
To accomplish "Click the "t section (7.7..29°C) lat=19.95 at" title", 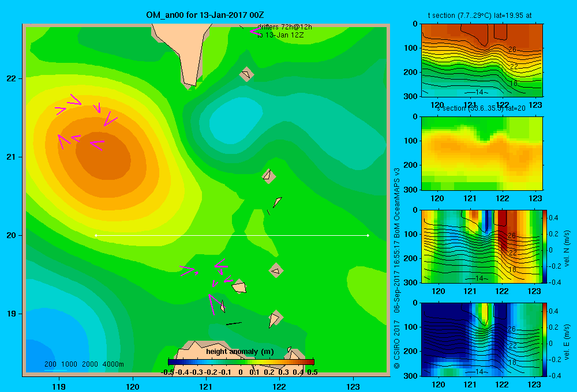I will pos(479,16).
